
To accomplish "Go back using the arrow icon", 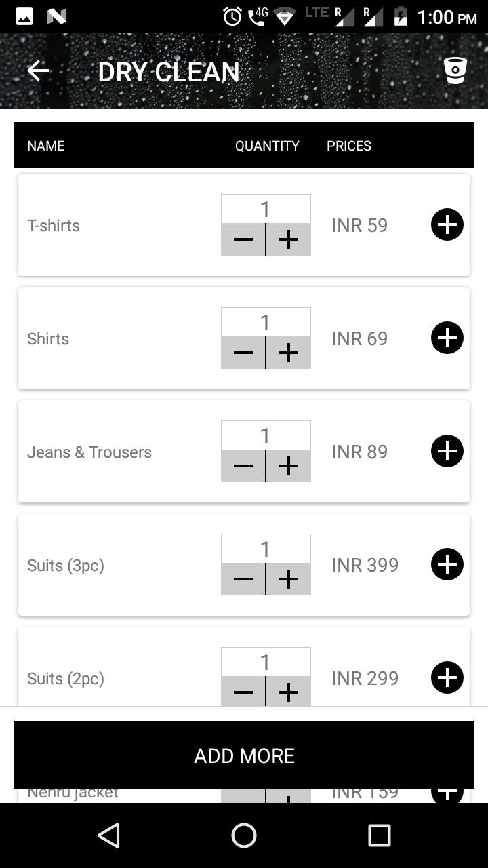I will pos(38,71).
